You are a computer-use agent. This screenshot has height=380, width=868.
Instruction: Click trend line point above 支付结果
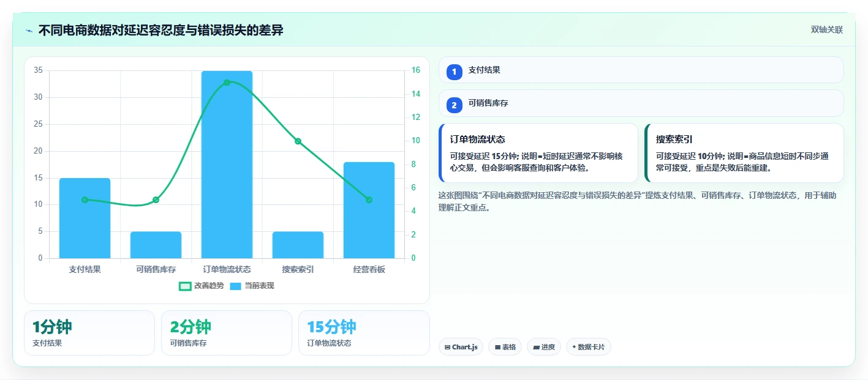(x=85, y=199)
